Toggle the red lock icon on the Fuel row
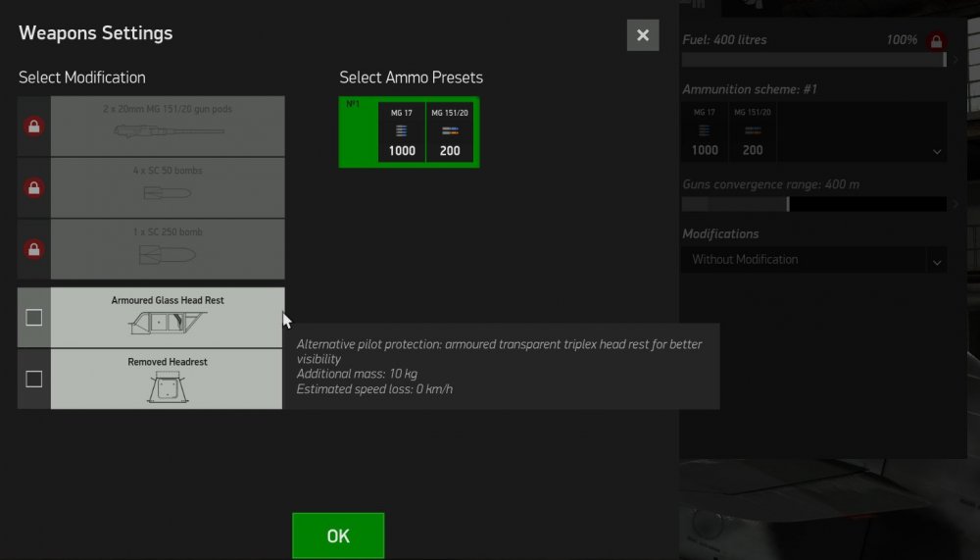 [936, 41]
